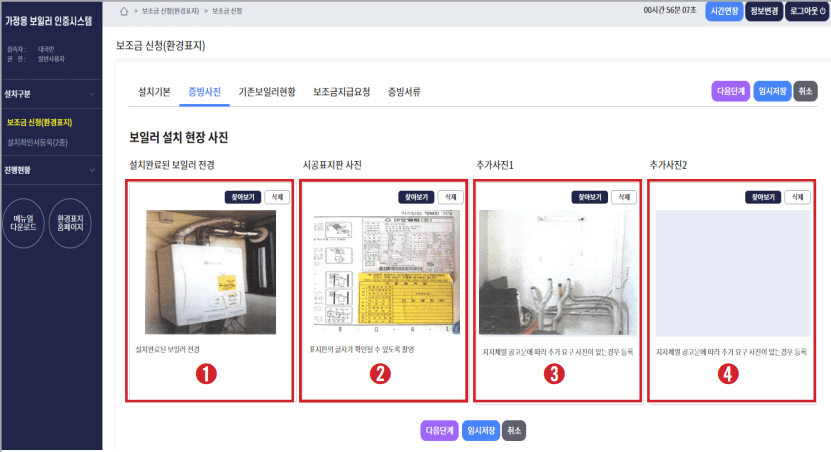The width and height of the screenshot is (831, 452).
Task: Click the home icon in breadcrumb
Action: [x=123, y=11]
